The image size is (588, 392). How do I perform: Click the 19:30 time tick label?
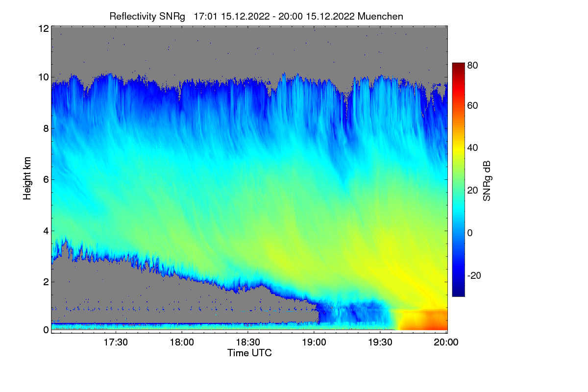point(380,343)
